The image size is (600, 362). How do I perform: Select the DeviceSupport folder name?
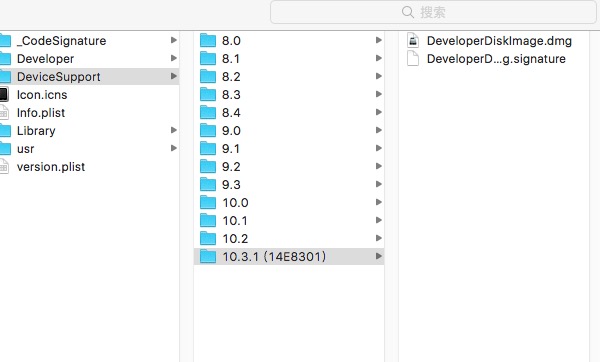[x=59, y=77]
